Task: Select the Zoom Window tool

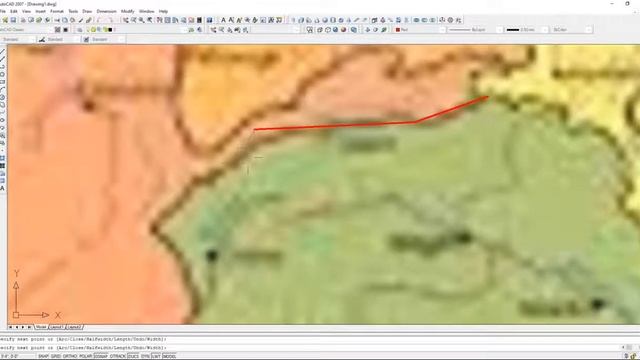Action: 142,20
